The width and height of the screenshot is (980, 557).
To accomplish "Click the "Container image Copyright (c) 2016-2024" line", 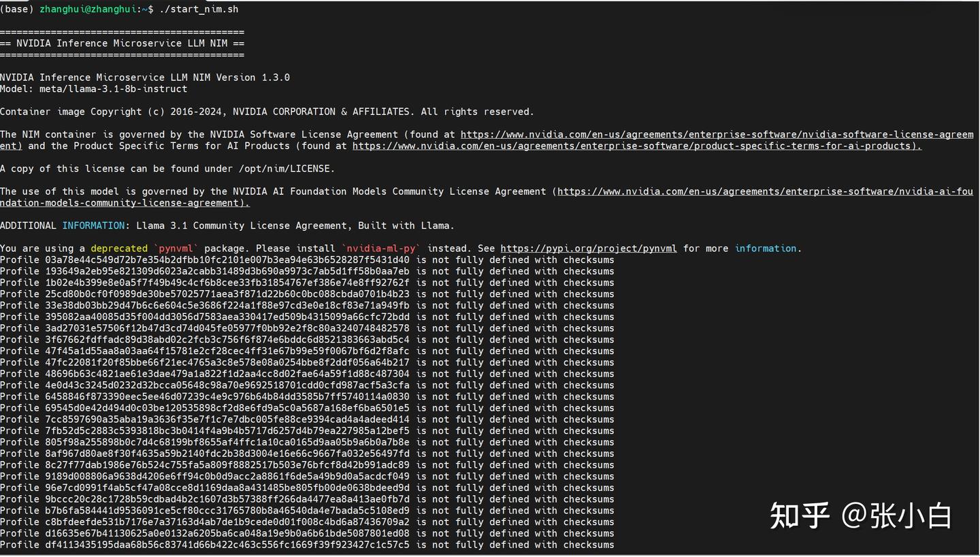I will 267,112.
